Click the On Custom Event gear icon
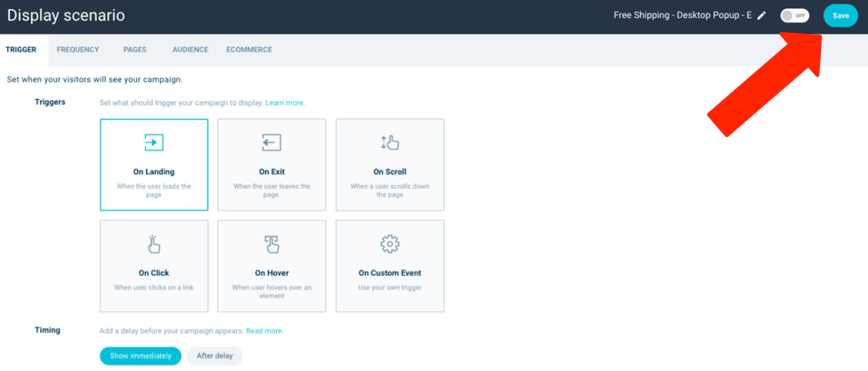 (x=390, y=244)
